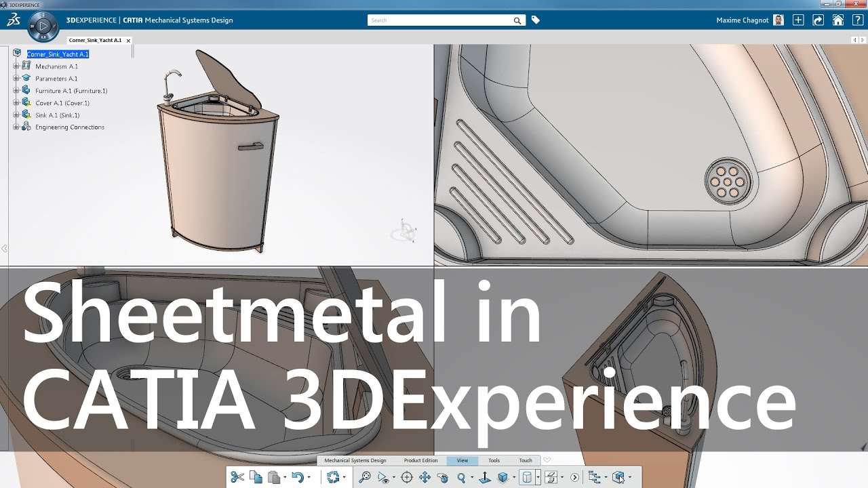Open dropdown arrow next to cylinder view mode
The width and height of the screenshot is (868, 488).
[x=538, y=477]
